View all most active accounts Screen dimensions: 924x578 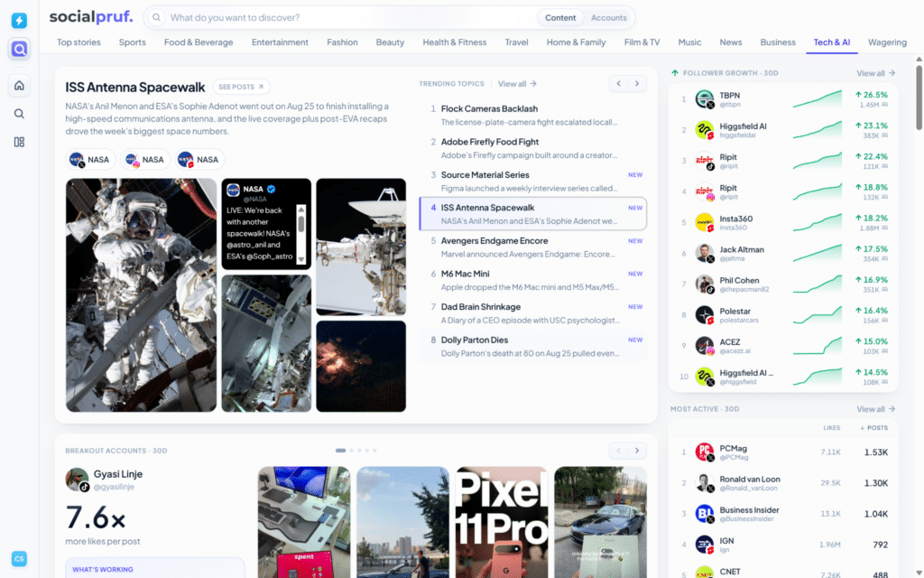point(875,409)
